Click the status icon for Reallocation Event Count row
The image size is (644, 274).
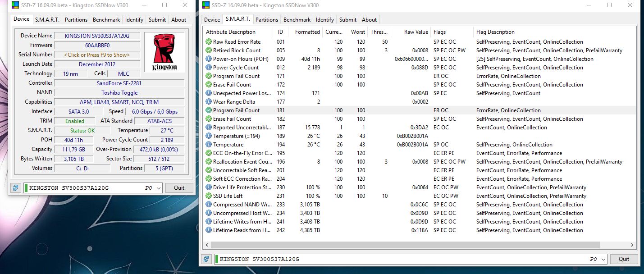209,162
